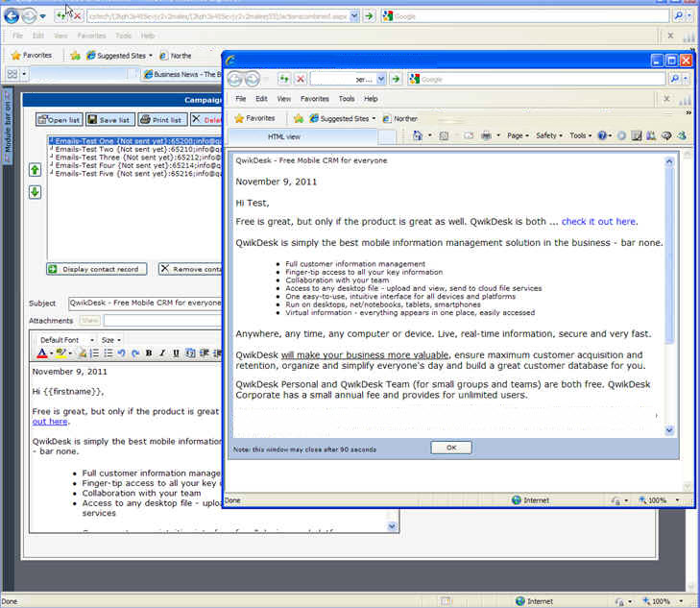Screen dimensions: 700x608
Task: Open the Default Font dropdown
Action: point(66,340)
